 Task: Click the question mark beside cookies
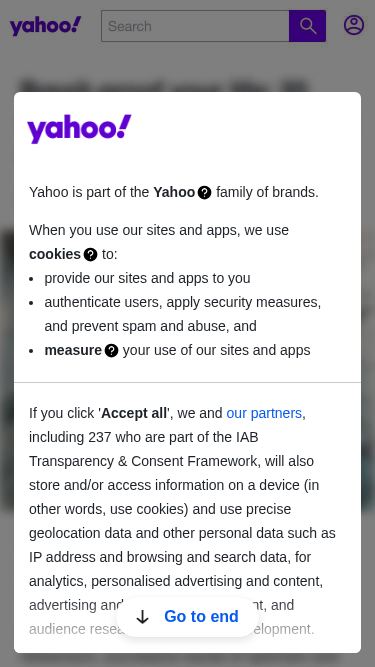click(x=91, y=254)
